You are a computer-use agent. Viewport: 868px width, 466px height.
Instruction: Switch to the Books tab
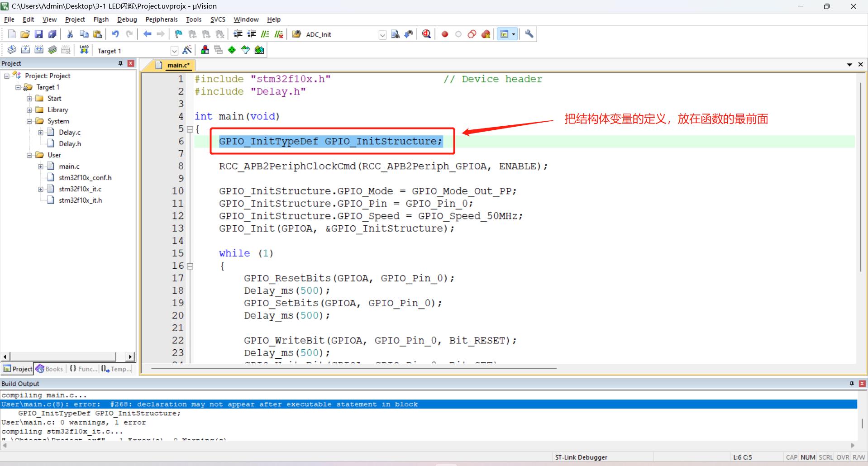coord(50,369)
